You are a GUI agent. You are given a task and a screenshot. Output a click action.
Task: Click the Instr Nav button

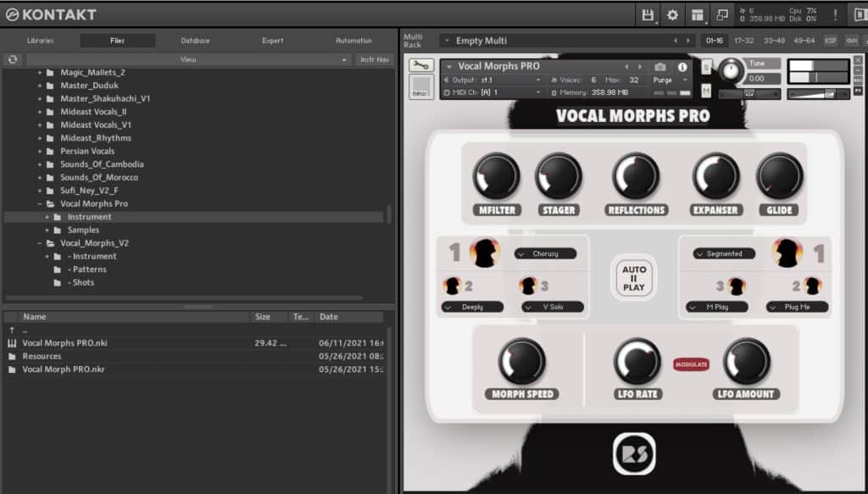(375, 59)
